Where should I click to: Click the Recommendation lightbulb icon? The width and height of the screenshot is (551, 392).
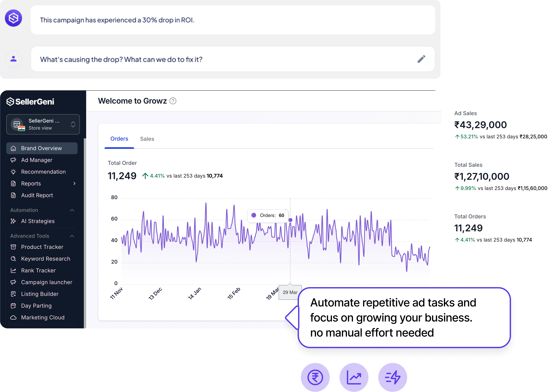tap(13, 172)
